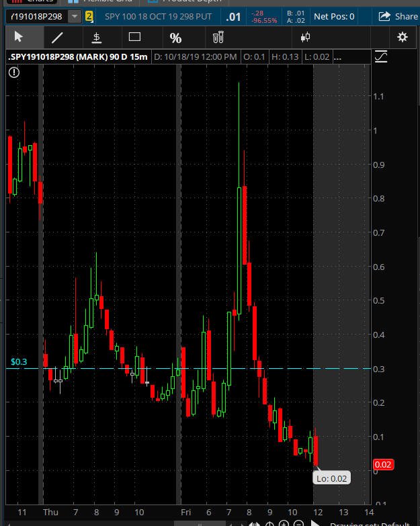Screen dimensions: 420x526
Task: Click the red 0.02 price bubble
Action: pos(383,465)
